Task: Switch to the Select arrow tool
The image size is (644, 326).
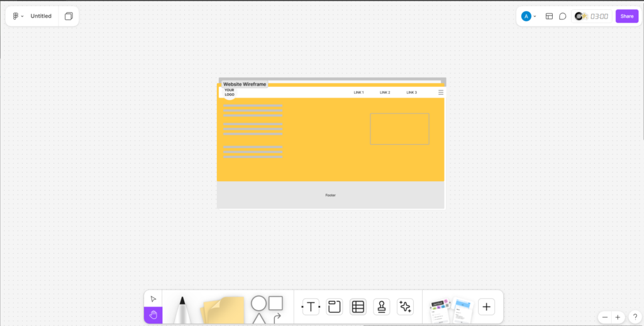Action: (x=153, y=298)
